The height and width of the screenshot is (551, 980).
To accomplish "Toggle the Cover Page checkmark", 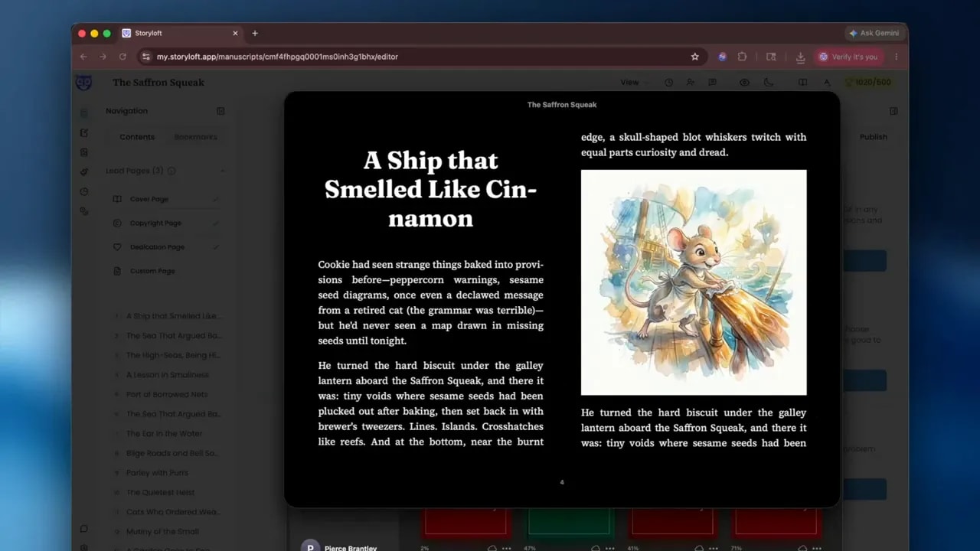I will (216, 199).
